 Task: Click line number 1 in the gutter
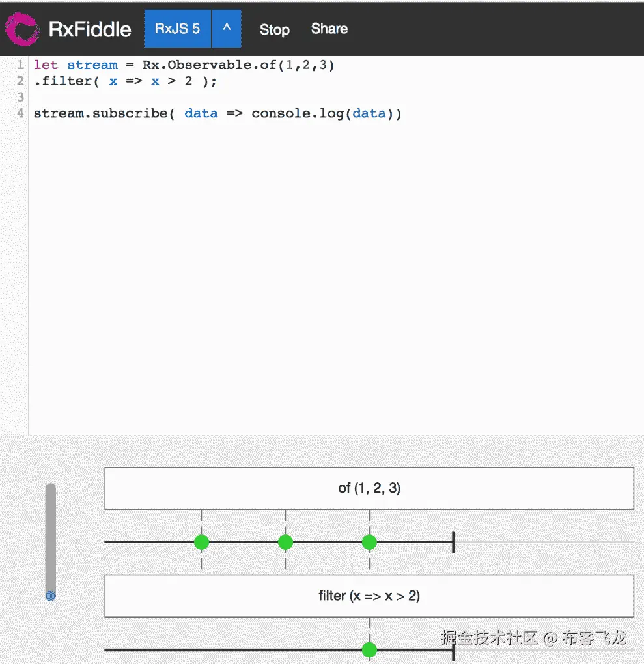(20, 65)
